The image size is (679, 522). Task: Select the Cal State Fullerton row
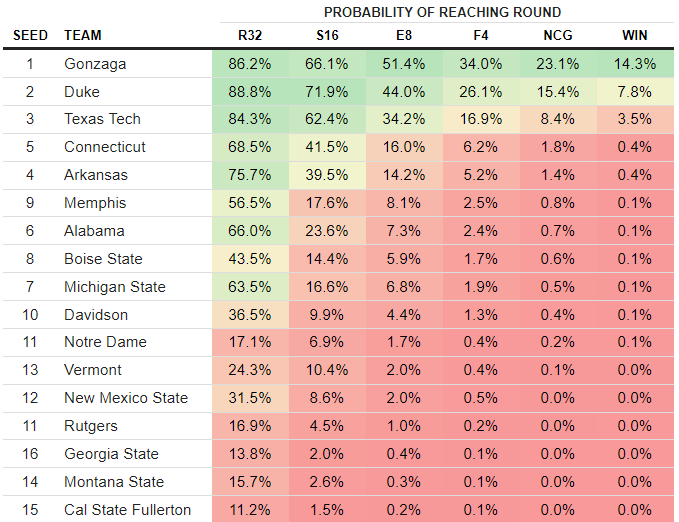[x=128, y=510]
